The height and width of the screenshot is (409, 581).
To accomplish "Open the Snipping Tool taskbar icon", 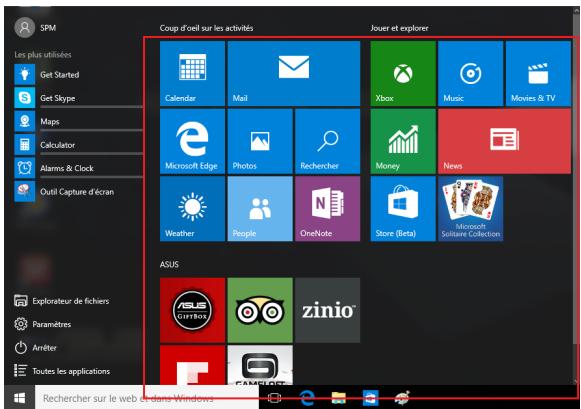I will pyautogui.click(x=402, y=398).
